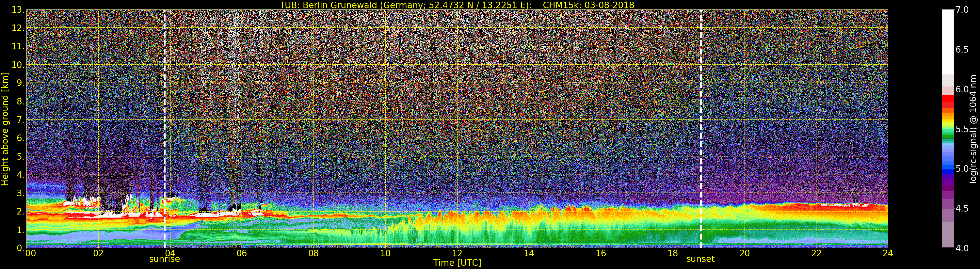Click the height axis tick label '13.'

tap(18, 10)
